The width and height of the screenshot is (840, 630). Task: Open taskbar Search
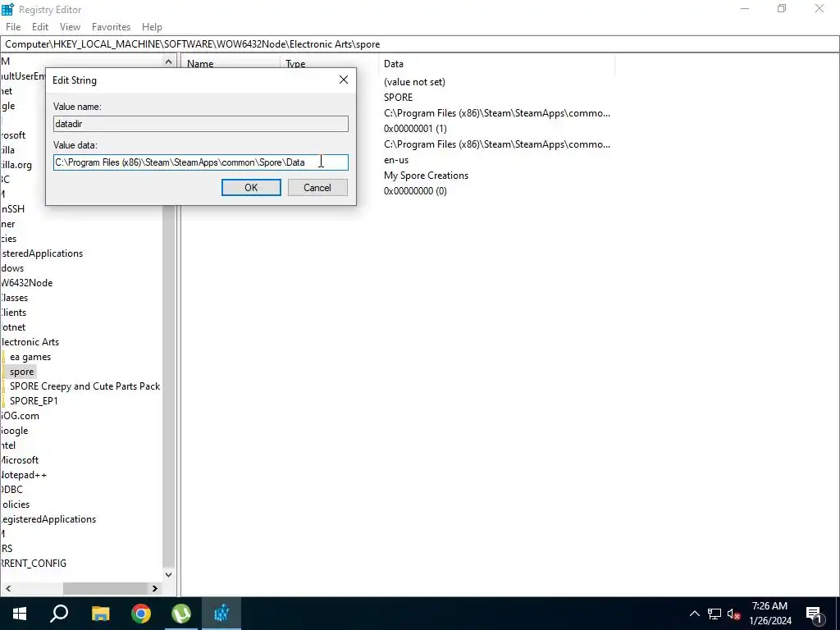tap(59, 614)
